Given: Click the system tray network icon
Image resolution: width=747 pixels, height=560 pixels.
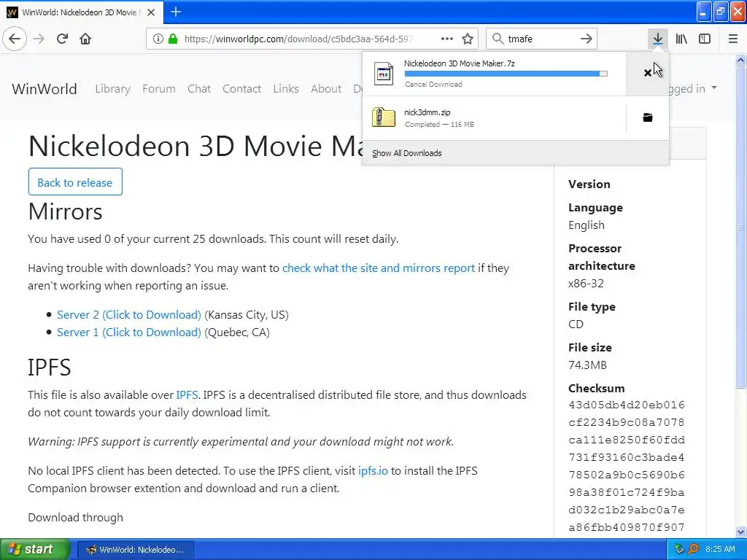Looking at the screenshot, I should 679,549.
